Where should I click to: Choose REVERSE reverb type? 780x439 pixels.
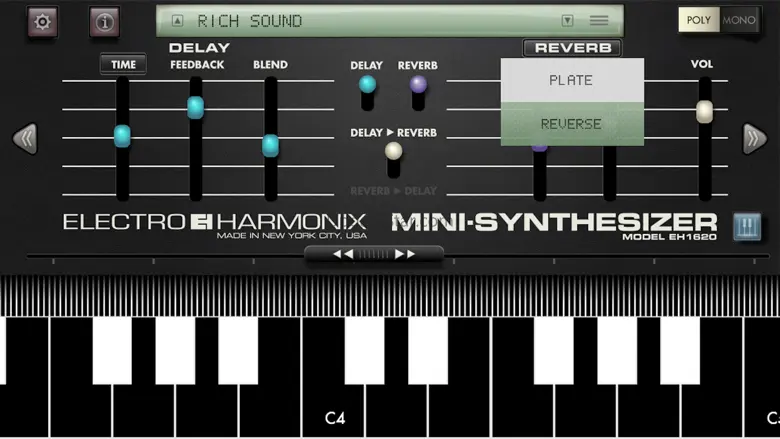pyautogui.click(x=572, y=124)
